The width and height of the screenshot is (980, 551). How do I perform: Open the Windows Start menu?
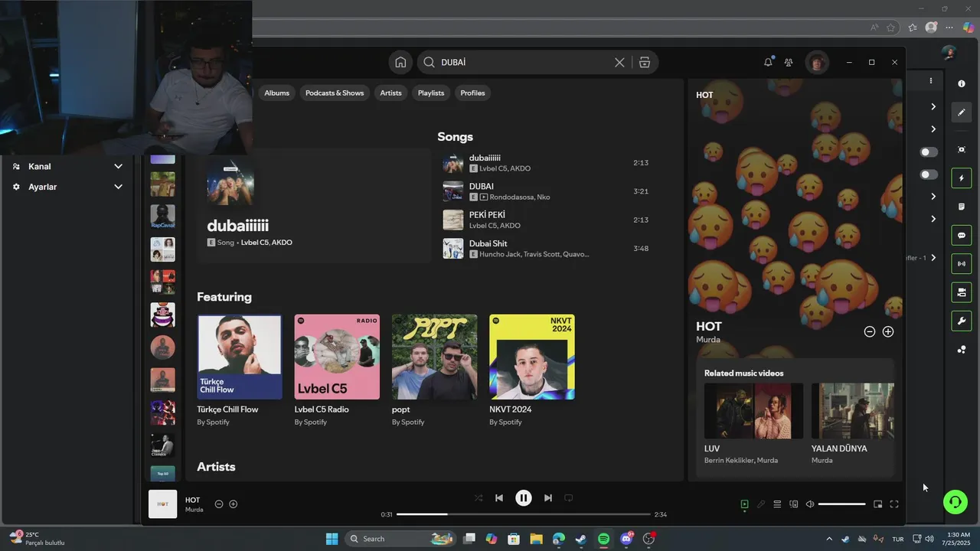point(332,539)
